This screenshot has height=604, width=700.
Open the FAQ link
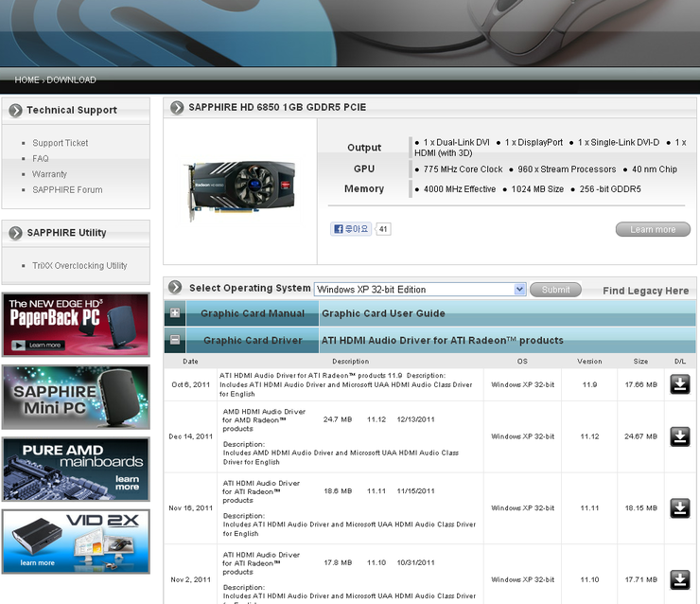[40, 159]
